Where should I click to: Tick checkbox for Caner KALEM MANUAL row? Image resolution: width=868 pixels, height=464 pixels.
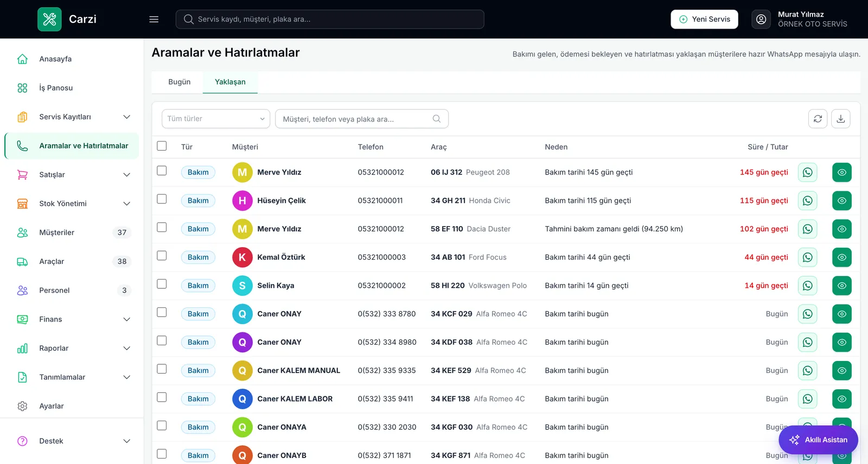[x=162, y=369]
